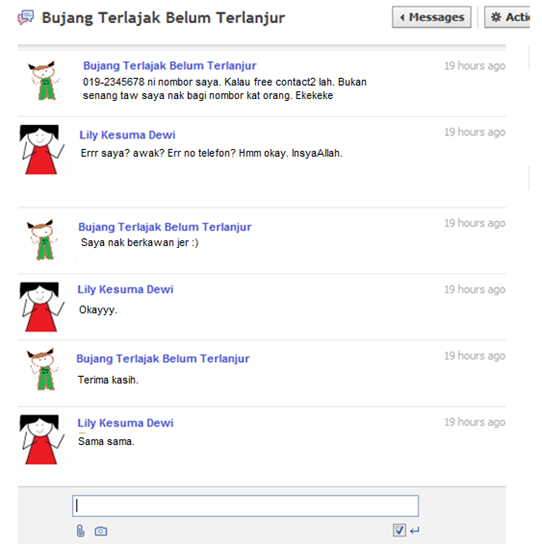Click Bujang's avatar beside 'Saya nak berkawan jer'
Viewport: 542px width, 544px height.
(x=42, y=239)
